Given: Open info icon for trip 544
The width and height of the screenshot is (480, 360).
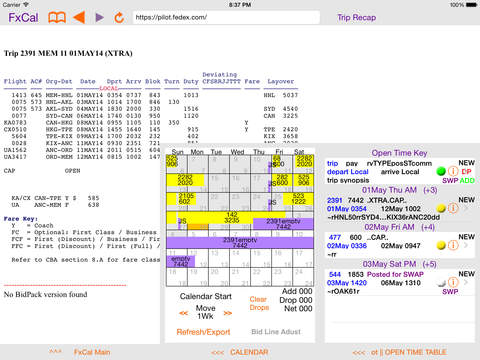Looking at the screenshot, I should click(453, 282).
